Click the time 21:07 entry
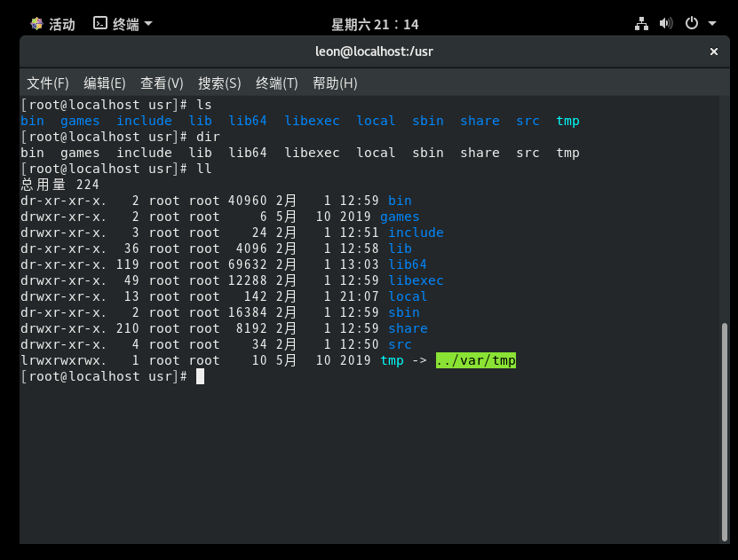 click(359, 296)
